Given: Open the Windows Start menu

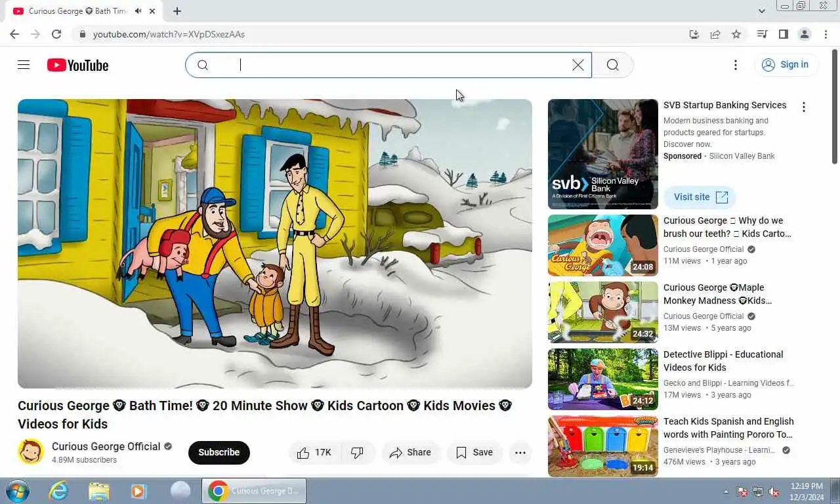Looking at the screenshot, I should coord(16,491).
